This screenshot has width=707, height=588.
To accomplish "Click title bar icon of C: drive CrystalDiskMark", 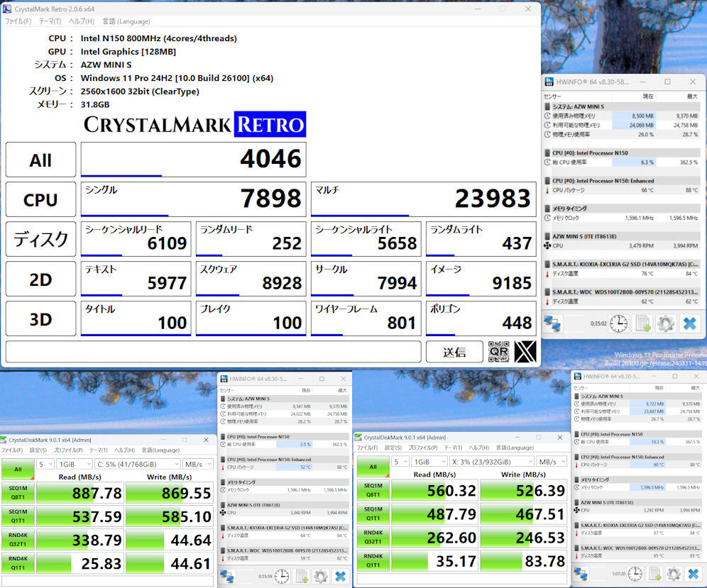I will [4, 440].
